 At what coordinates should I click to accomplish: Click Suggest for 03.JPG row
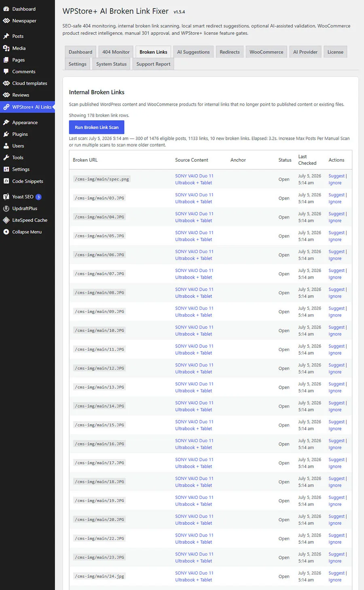click(336, 195)
